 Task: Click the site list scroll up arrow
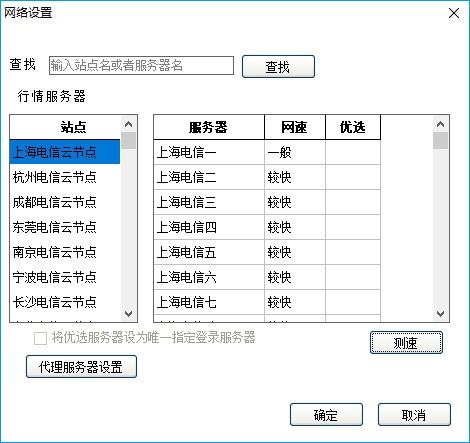128,124
